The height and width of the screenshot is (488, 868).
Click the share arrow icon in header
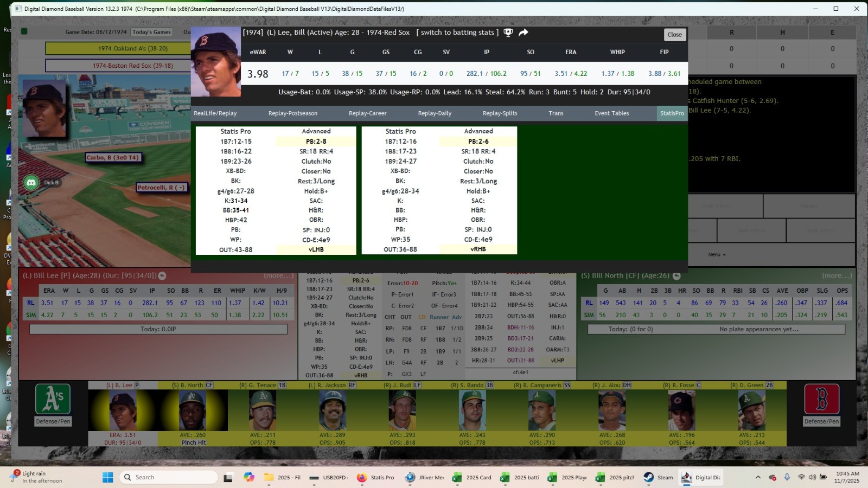[x=524, y=33]
